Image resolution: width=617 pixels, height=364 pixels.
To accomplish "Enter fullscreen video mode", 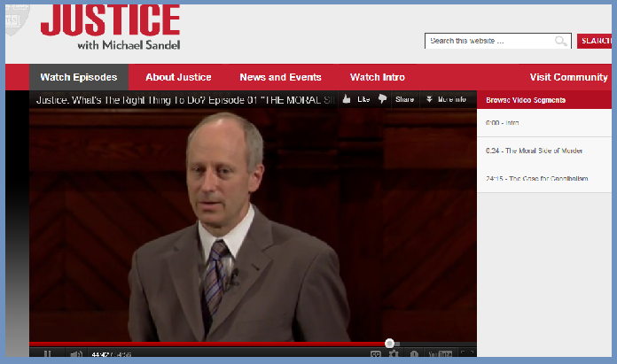I will 467,353.
